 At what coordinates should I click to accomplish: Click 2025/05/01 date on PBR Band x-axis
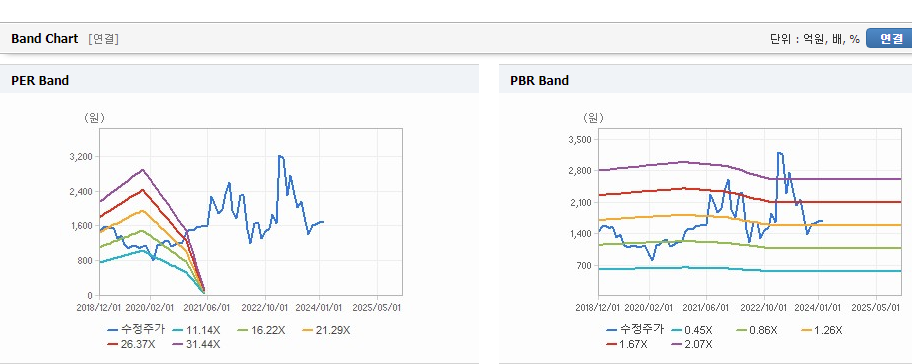(877, 307)
